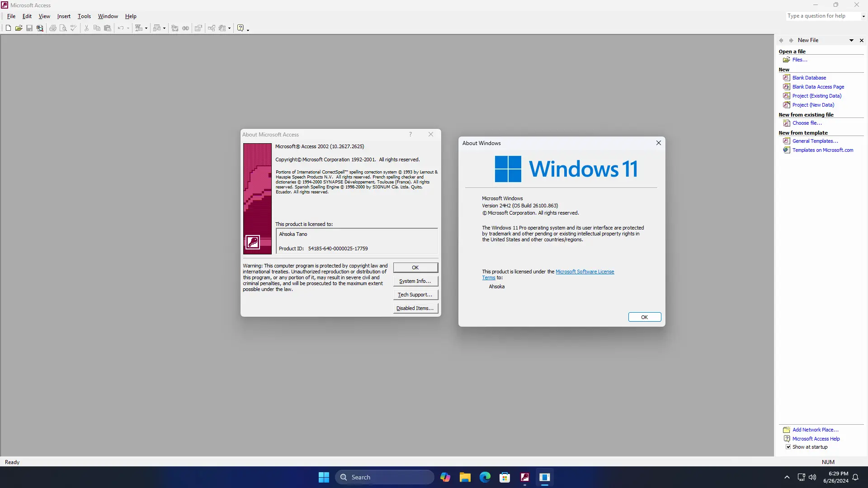Screen dimensions: 868x488
Task: Click the Relationships toolbar icon
Action: 212,28
